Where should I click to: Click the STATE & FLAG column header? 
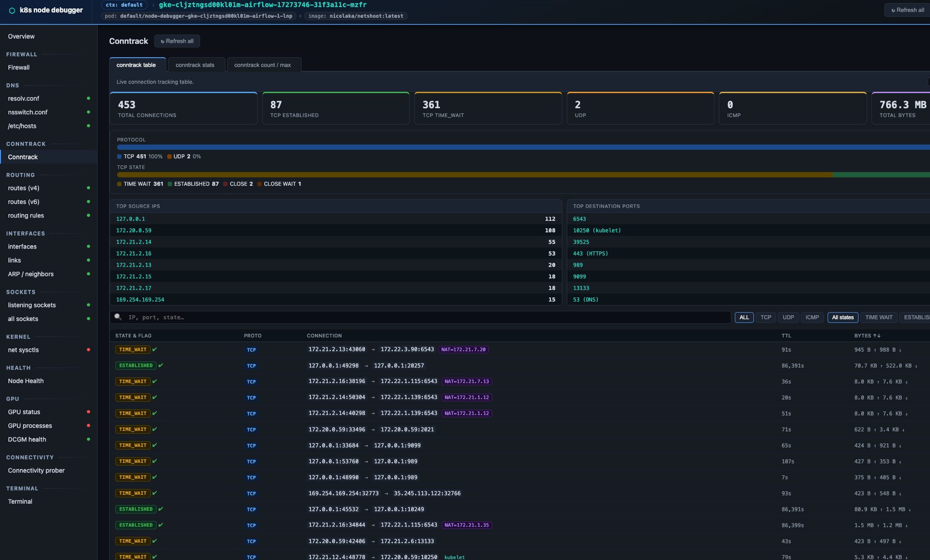[x=133, y=336]
